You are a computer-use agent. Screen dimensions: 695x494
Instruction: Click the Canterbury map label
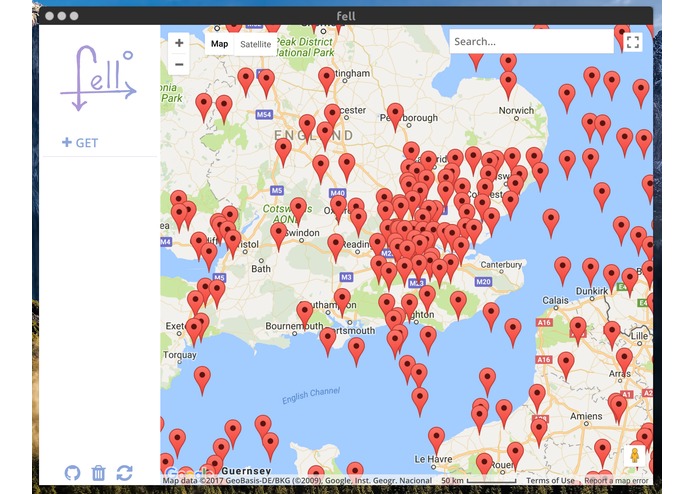coord(501,265)
